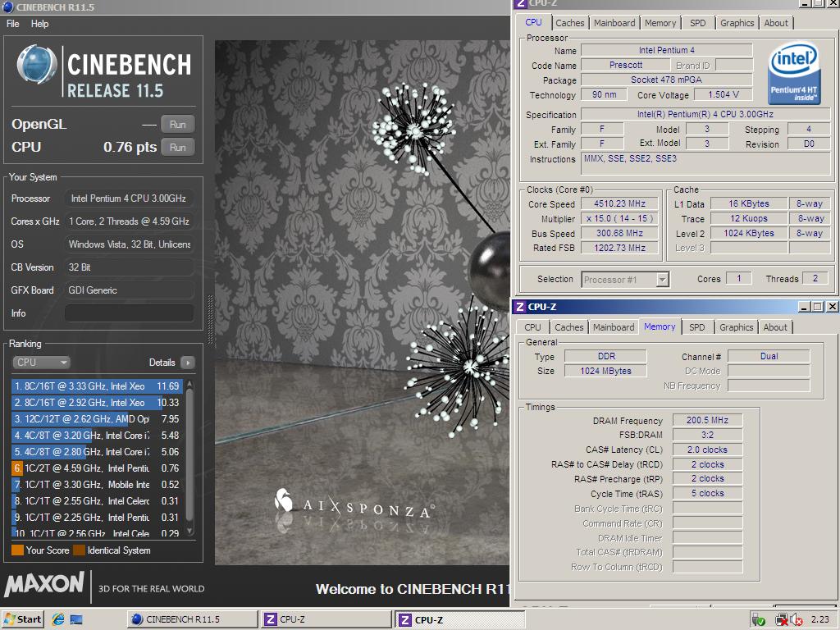
Task: Open SPD tab in top CPU-Z window
Action: click(697, 23)
